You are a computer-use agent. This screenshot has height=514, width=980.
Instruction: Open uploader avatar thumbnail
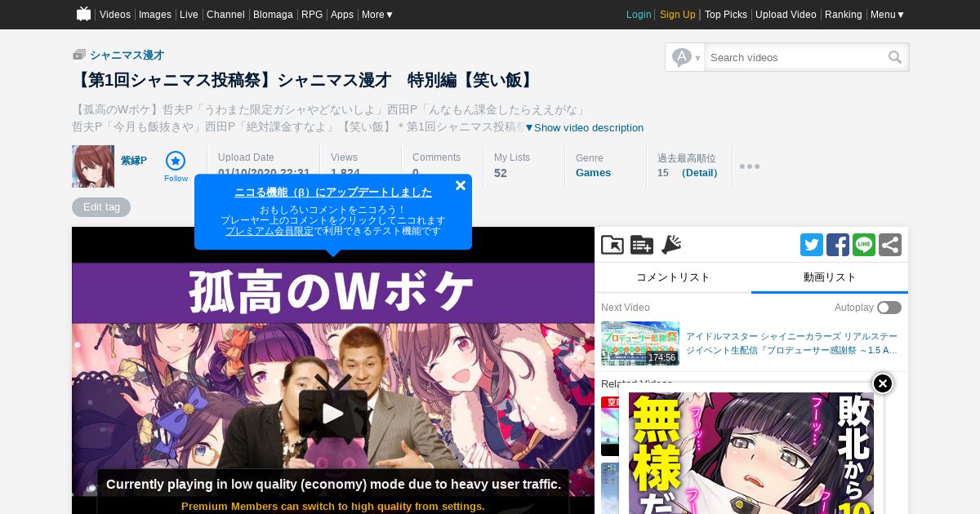pyautogui.click(x=93, y=166)
